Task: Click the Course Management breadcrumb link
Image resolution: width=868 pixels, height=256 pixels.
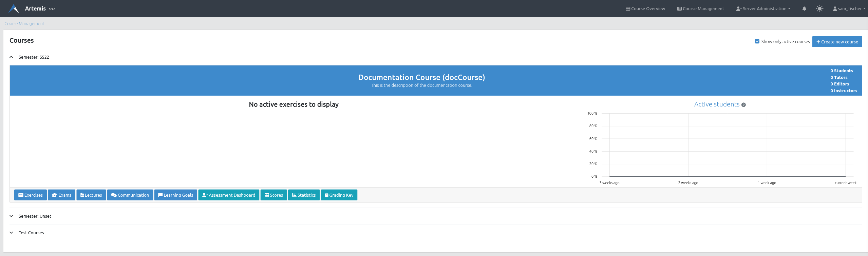Action: click(24, 23)
